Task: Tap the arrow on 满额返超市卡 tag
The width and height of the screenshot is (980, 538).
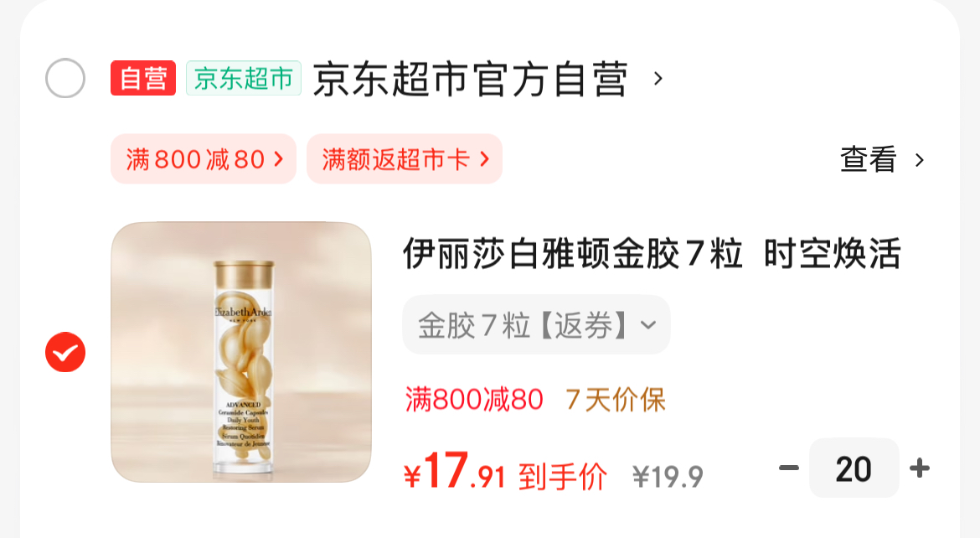Action: 484,159
